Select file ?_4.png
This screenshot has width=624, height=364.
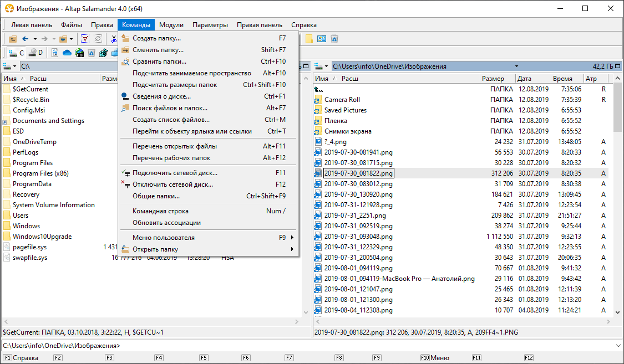point(335,141)
